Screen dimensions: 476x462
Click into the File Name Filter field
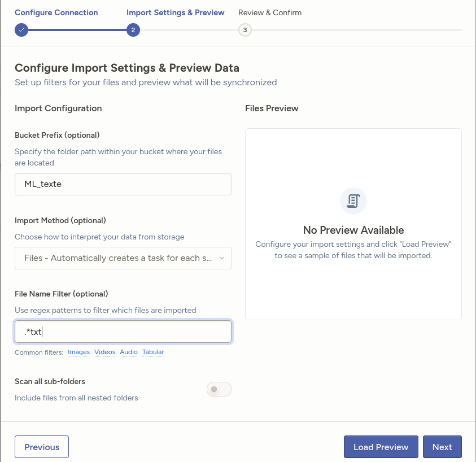coord(123,332)
